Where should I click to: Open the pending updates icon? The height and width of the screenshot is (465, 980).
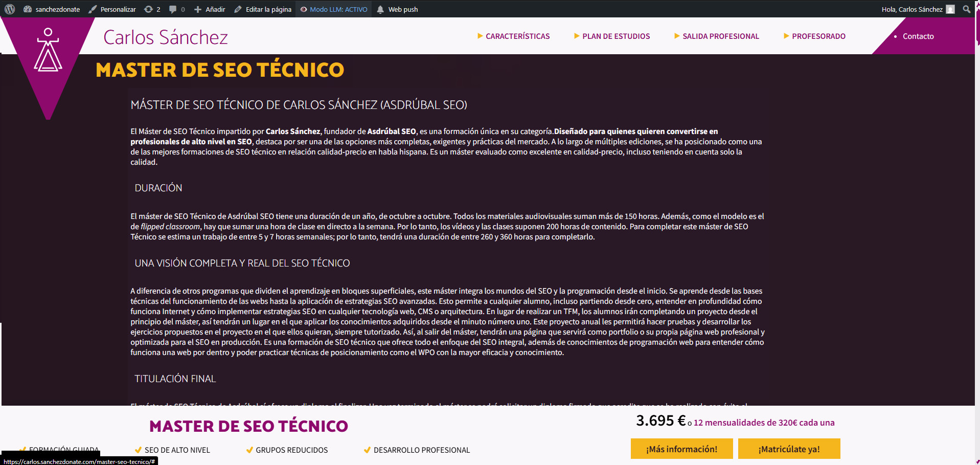pyautogui.click(x=152, y=9)
